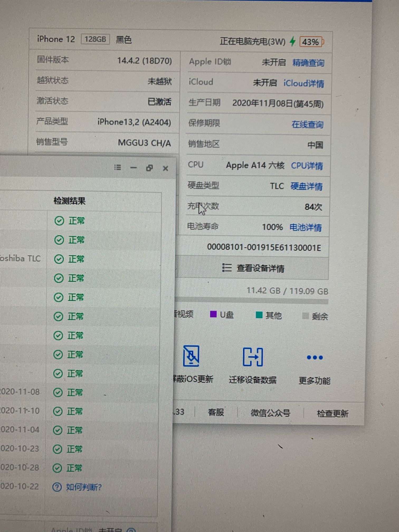Click the storage text 11.42 GB / 119.09 GB
Image resolution: width=399 pixels, height=532 pixels.
tap(287, 291)
